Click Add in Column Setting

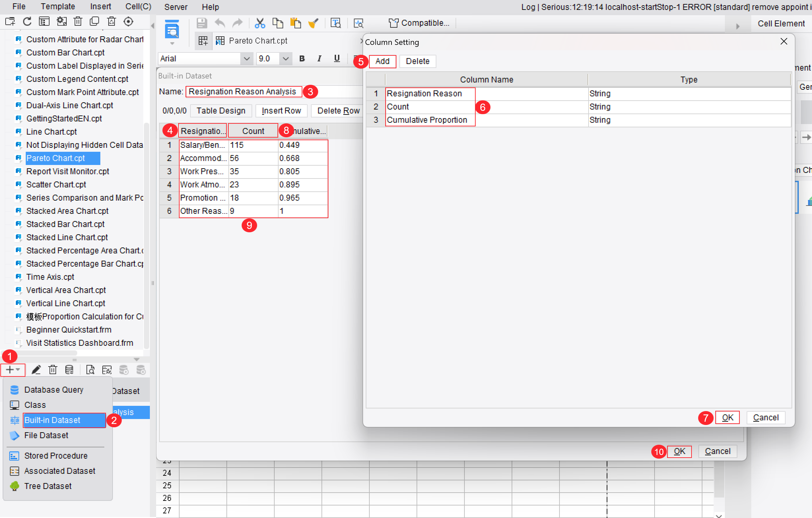pyautogui.click(x=382, y=61)
